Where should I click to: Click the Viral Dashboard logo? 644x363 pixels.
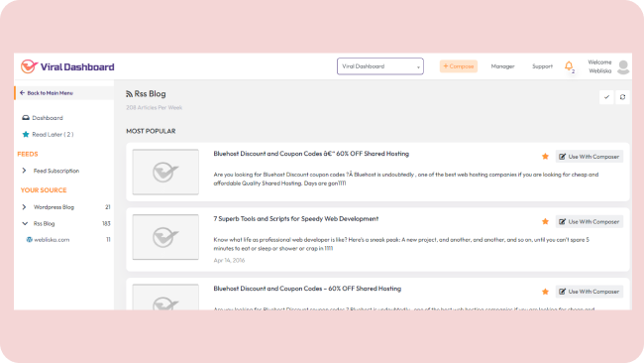67,66
